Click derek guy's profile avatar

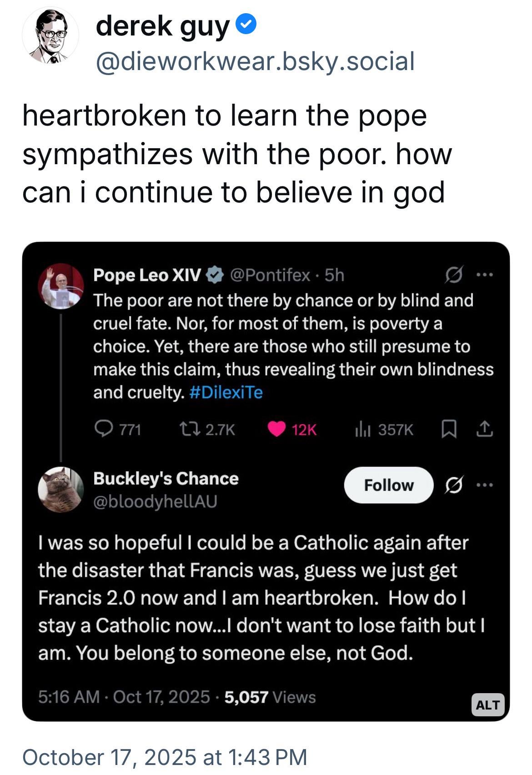point(50,36)
